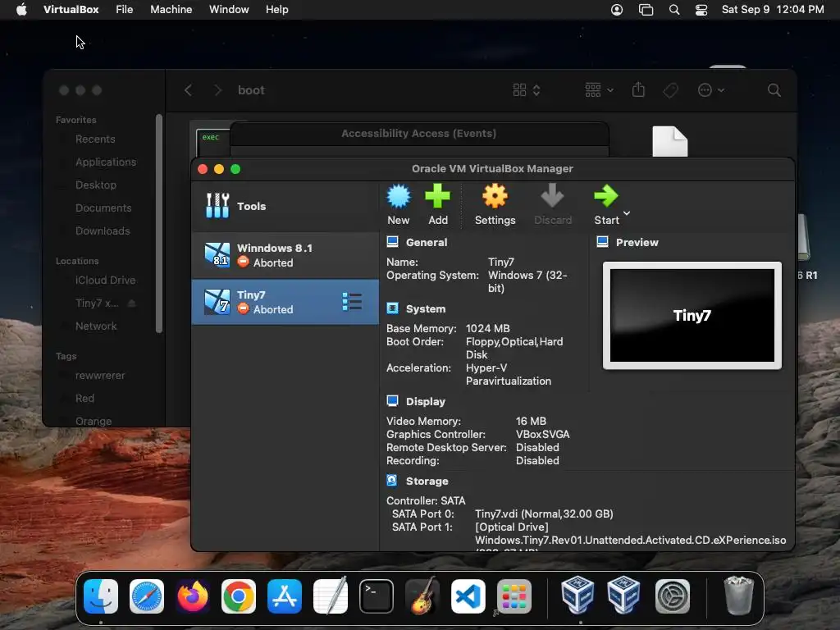Open the Apple menu

tap(21, 10)
